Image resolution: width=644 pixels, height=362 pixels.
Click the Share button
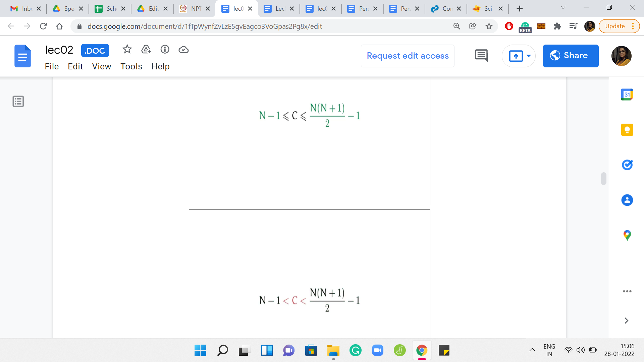click(x=571, y=56)
